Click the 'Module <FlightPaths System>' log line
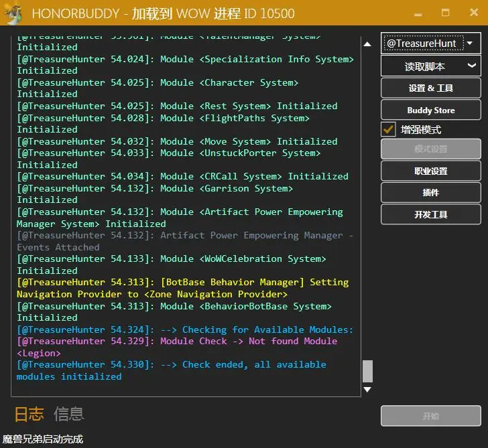This screenshot has height=448, width=488. (163, 124)
